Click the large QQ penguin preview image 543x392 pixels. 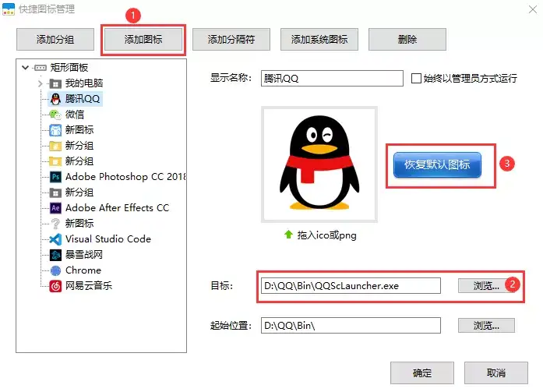tap(319, 164)
